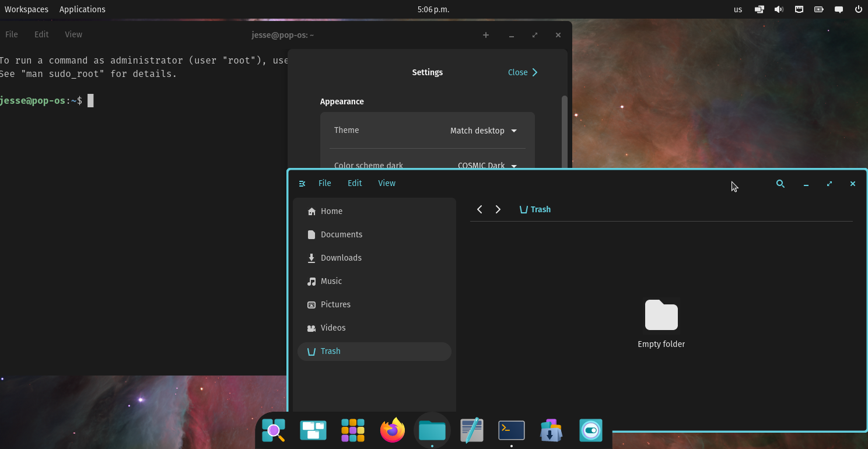Click the Settings panel scrollbar
868x449 pixels.
564,131
